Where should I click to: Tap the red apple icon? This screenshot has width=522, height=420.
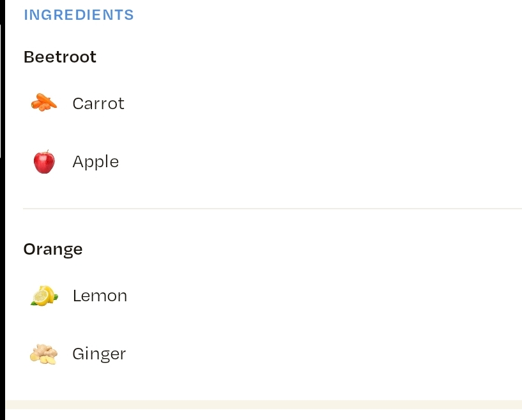(44, 162)
